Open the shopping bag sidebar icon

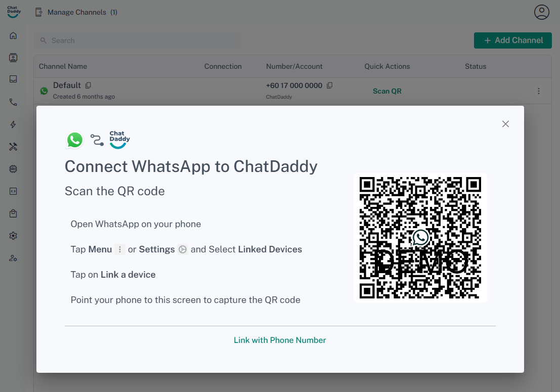[13, 213]
